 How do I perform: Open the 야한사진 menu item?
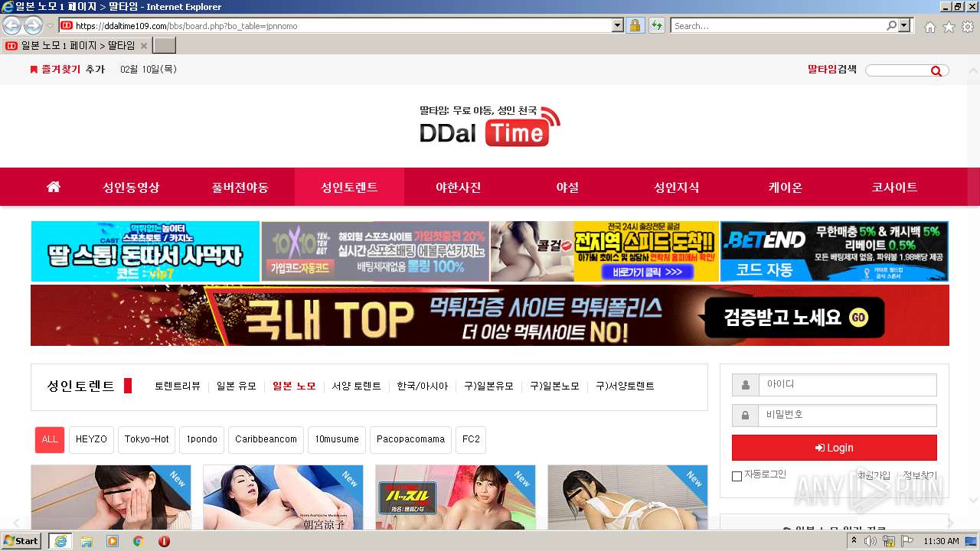[x=458, y=187]
